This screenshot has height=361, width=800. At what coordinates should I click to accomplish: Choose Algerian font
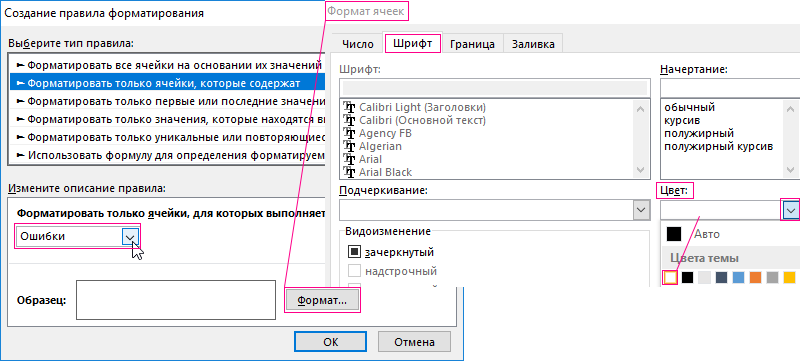[x=380, y=146]
